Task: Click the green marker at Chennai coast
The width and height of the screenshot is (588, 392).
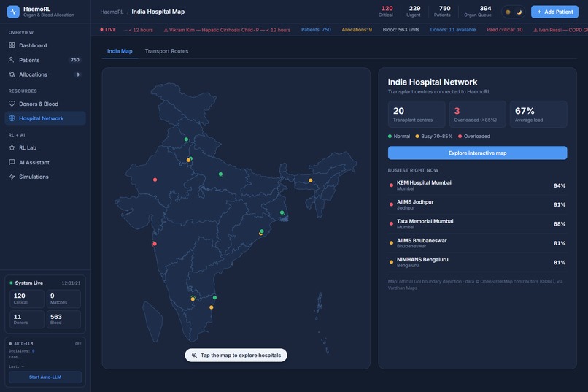Action: 214,298
